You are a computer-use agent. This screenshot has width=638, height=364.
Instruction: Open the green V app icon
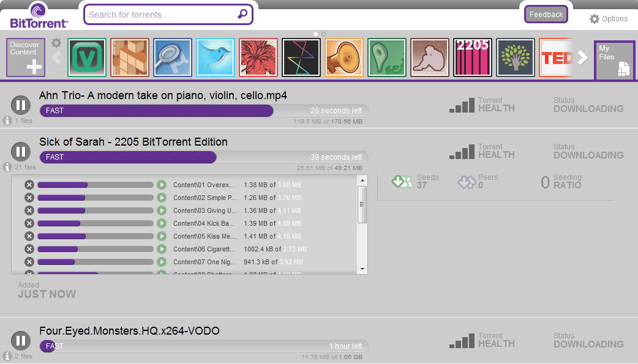point(87,58)
